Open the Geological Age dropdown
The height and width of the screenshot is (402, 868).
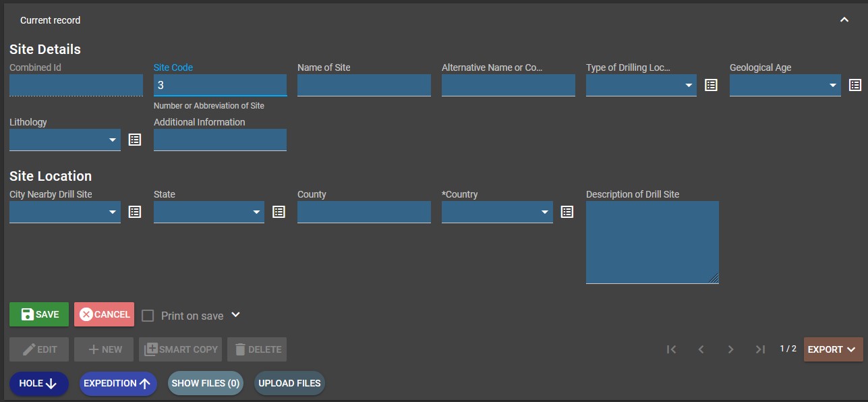(784, 86)
